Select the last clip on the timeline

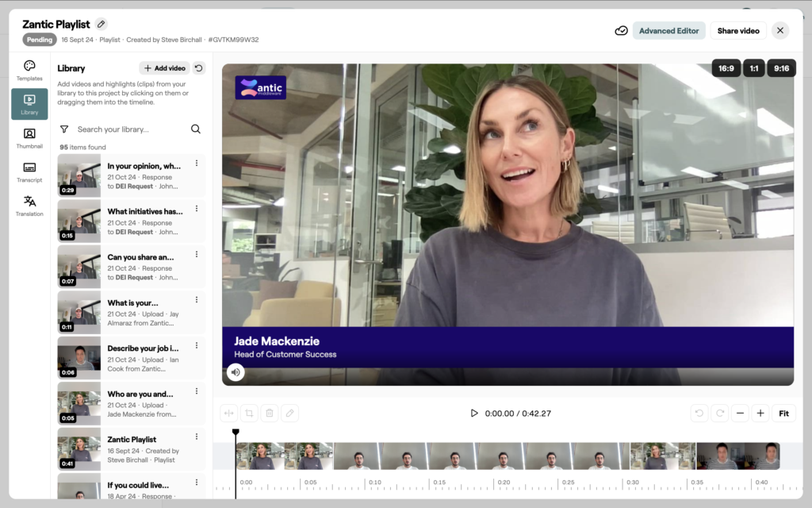tap(738, 456)
